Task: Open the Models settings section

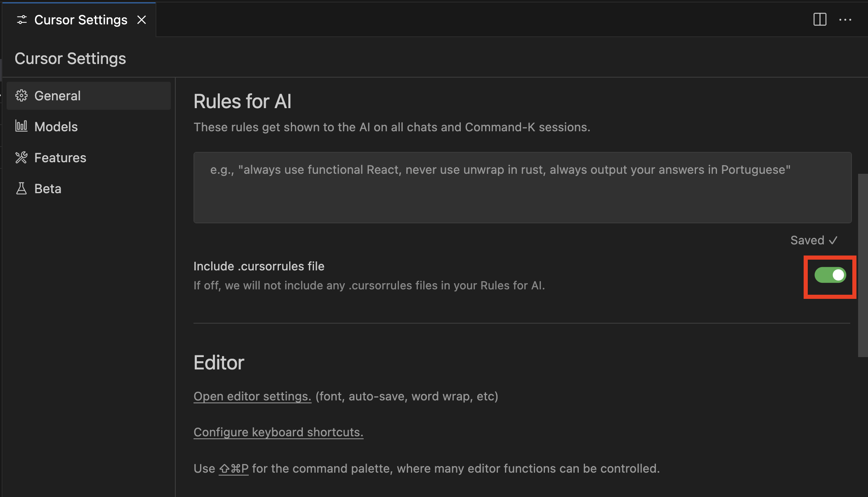Action: click(x=56, y=127)
